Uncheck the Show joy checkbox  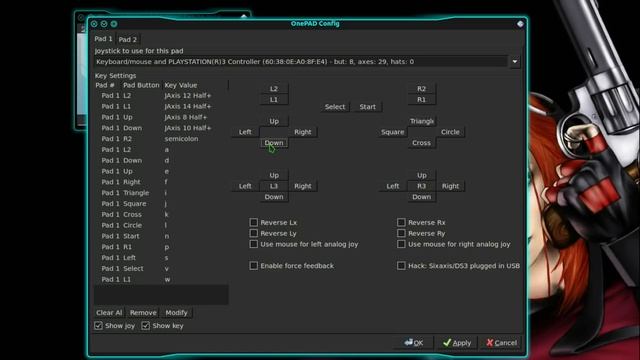pos(98,326)
